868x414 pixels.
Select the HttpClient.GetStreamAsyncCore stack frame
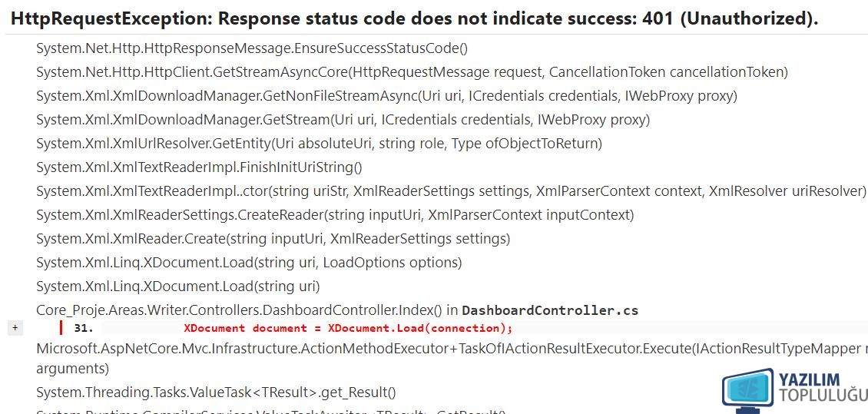point(412,72)
